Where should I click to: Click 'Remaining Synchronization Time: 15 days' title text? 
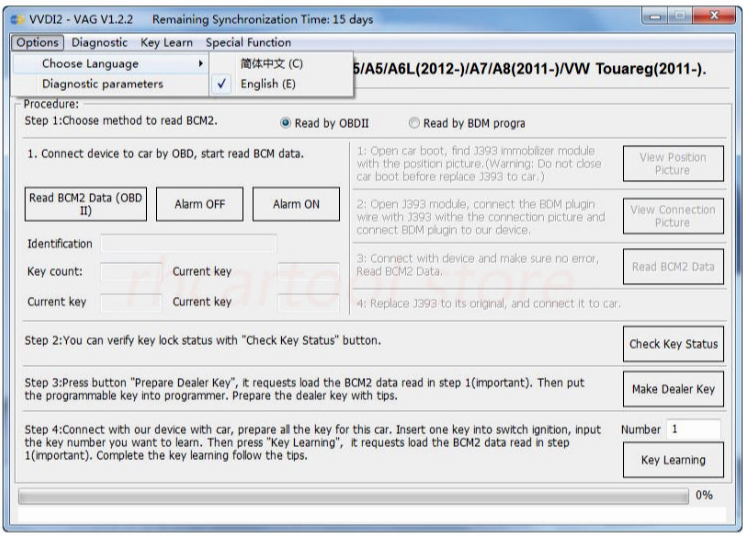263,19
